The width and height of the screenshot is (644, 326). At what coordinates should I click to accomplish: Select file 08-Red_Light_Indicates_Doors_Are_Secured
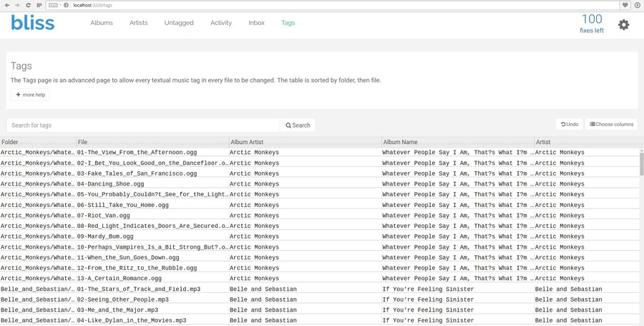pos(153,226)
